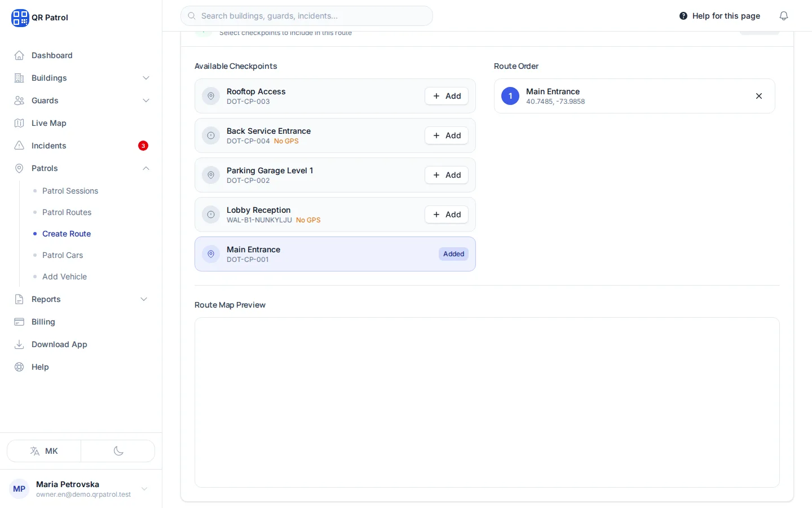Switch language with the MK button
Image resolution: width=812 pixels, height=508 pixels.
click(44, 451)
